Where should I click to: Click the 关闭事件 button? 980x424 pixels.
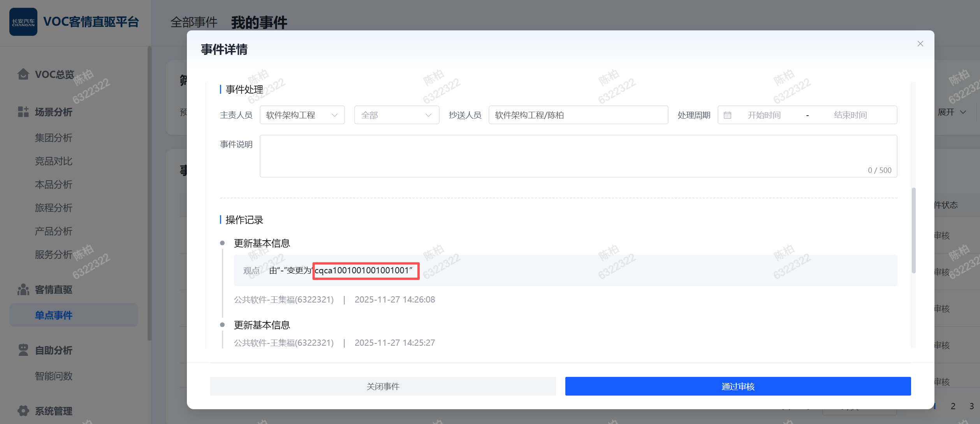383,386
